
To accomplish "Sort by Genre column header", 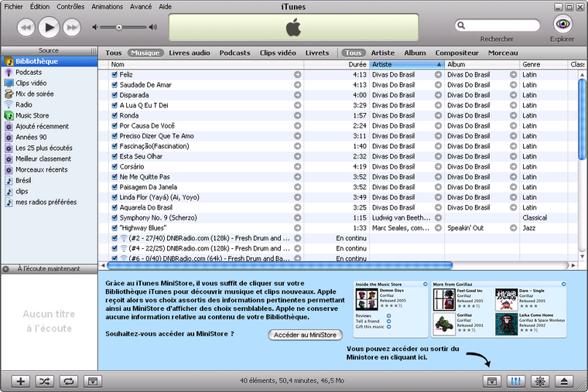I will coord(544,64).
